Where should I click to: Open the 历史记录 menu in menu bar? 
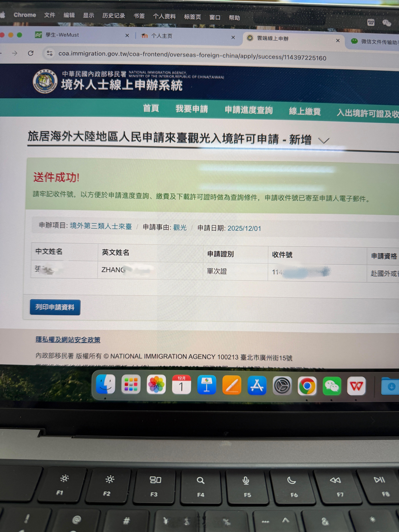pyautogui.click(x=114, y=16)
